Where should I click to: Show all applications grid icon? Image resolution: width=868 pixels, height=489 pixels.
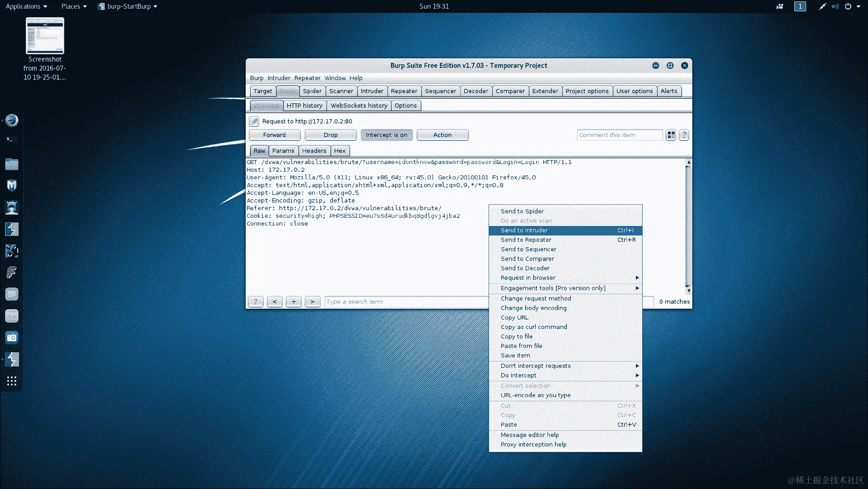click(x=11, y=381)
